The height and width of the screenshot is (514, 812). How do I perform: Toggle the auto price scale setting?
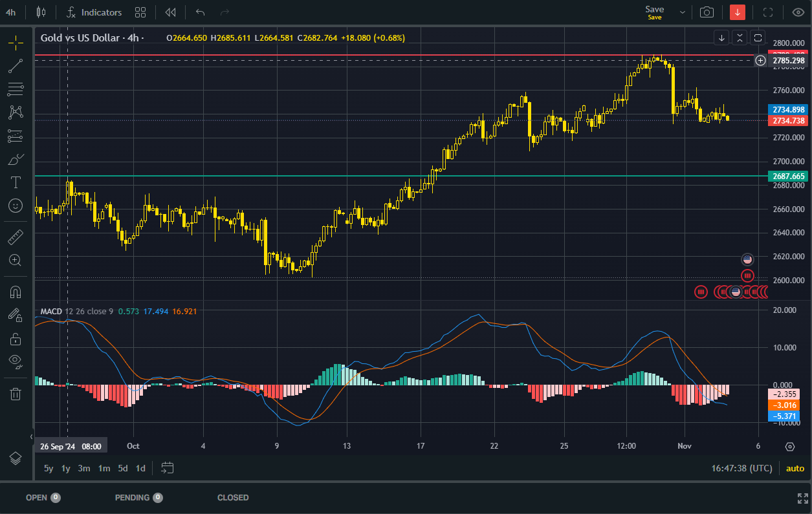(795, 468)
